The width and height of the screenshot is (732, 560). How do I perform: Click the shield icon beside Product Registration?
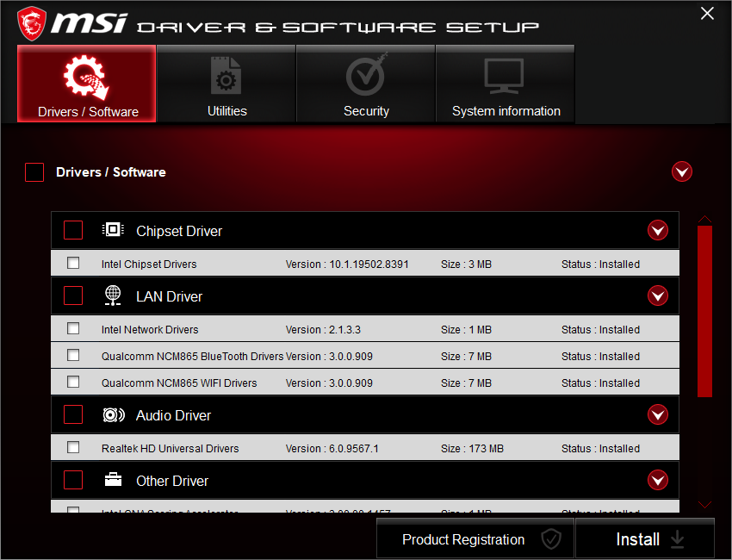[x=551, y=538]
